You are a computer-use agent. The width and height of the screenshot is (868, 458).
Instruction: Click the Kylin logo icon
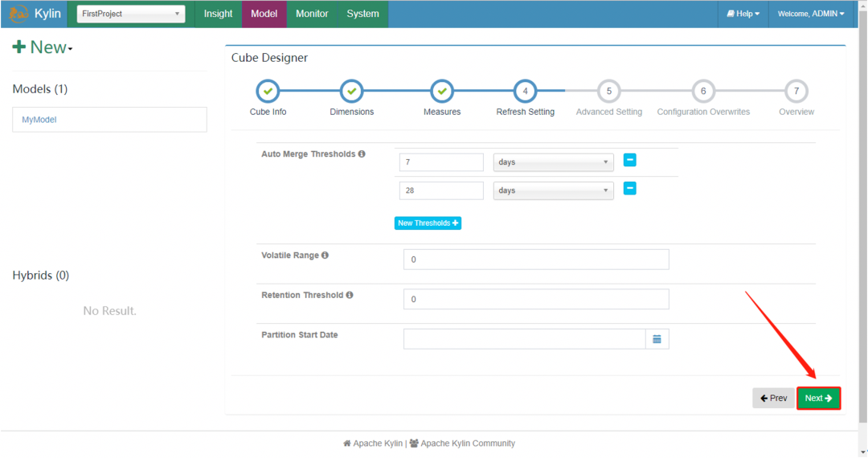(18, 14)
